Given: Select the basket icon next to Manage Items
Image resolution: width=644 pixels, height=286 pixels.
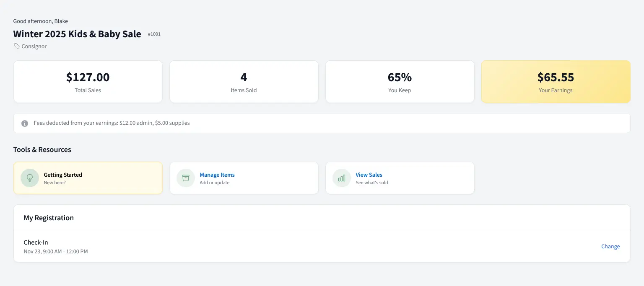Looking at the screenshot, I should [185, 178].
